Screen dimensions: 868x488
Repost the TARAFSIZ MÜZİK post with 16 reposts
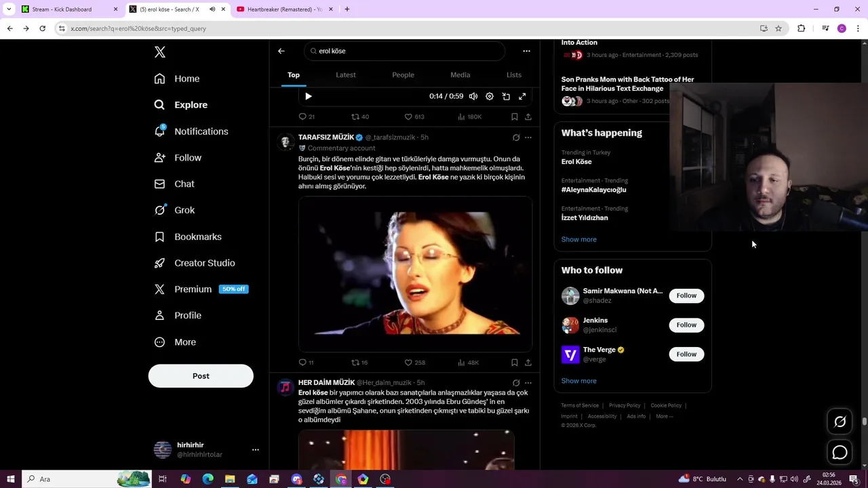tap(359, 363)
